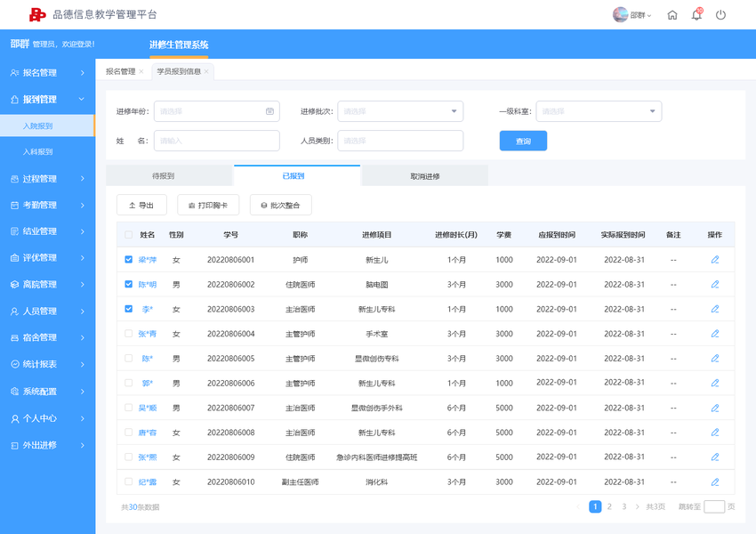756x534 pixels.
Task: Open the 进修批次 dropdown
Action: tap(400, 111)
